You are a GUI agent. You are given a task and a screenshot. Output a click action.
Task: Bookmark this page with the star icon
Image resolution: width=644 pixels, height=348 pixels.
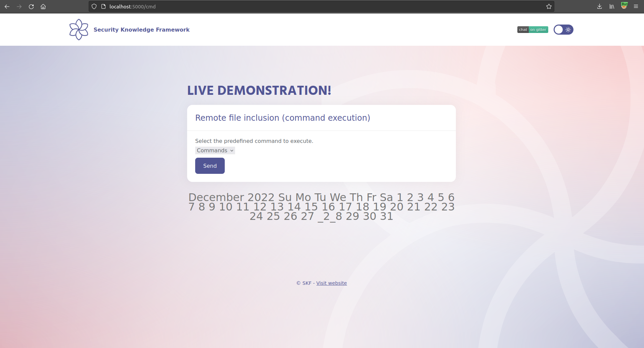coord(549,6)
